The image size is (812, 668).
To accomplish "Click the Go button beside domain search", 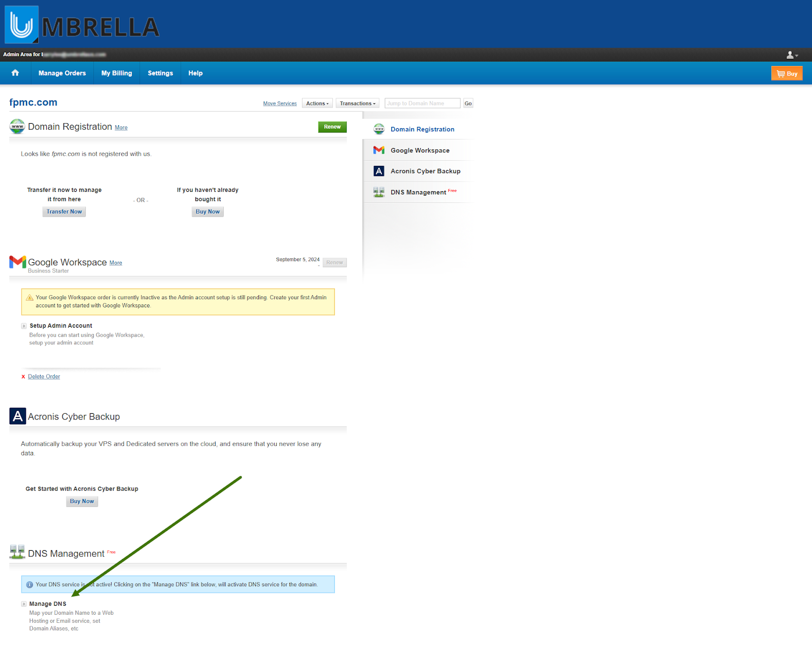I will click(468, 103).
